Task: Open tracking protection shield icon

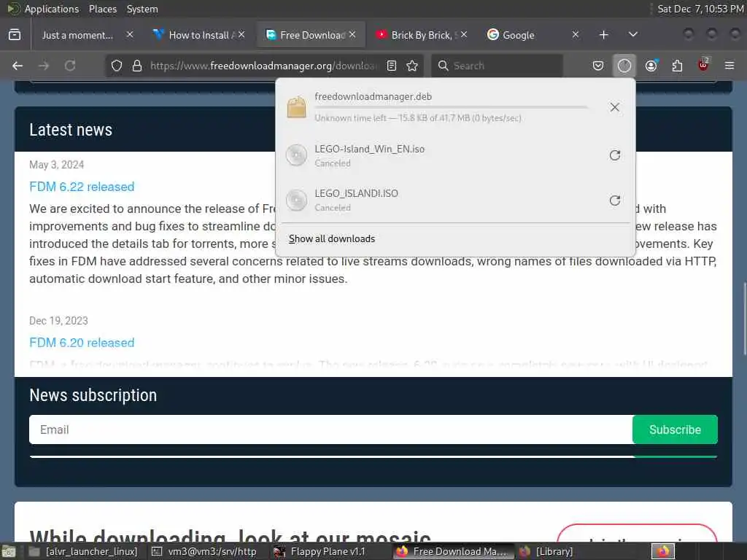Action: (117, 66)
